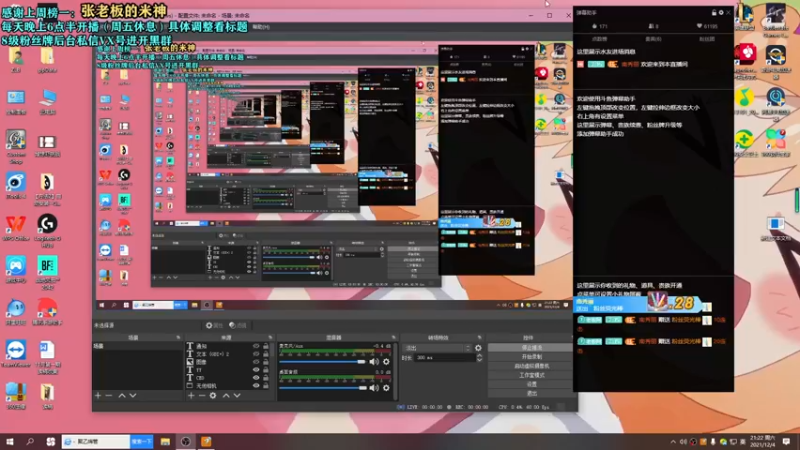The height and width of the screenshot is (450, 800).
Task: Click the lock icon in the danmu helper
Action: (x=714, y=12)
